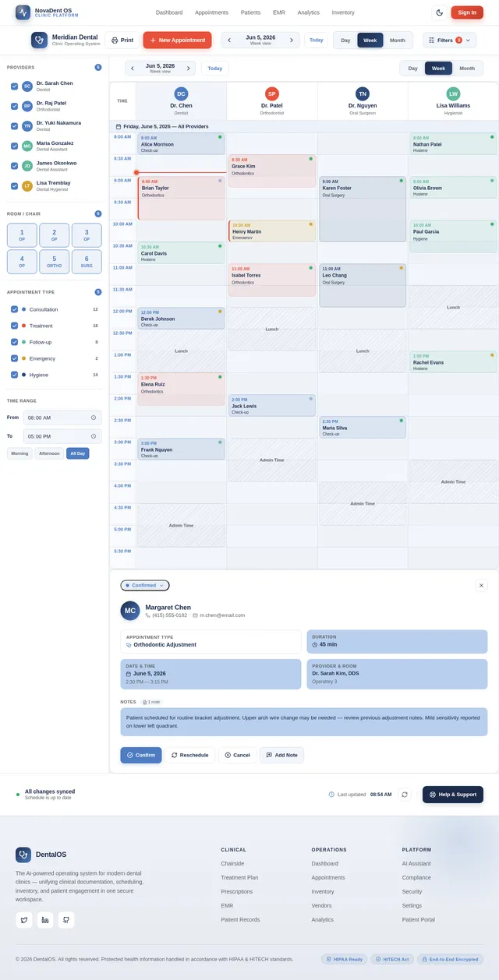Click the Reschedule button
This screenshot has height=980, width=499.
(x=189, y=755)
